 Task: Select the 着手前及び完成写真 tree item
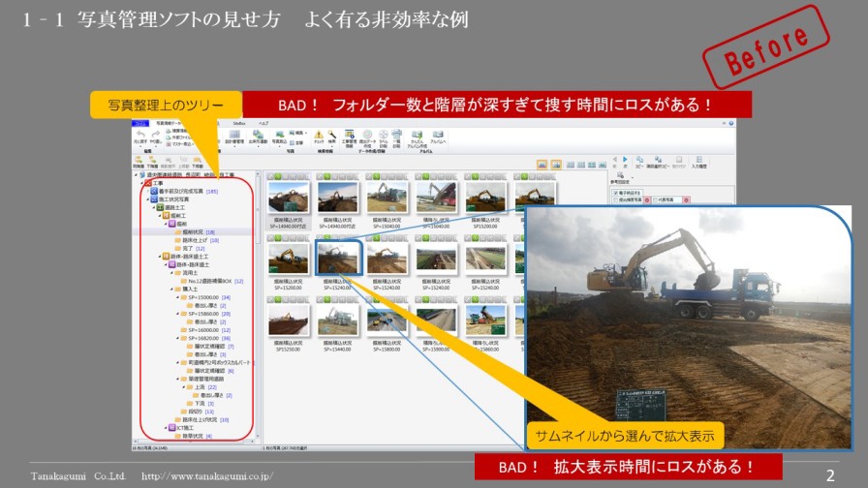point(181,192)
